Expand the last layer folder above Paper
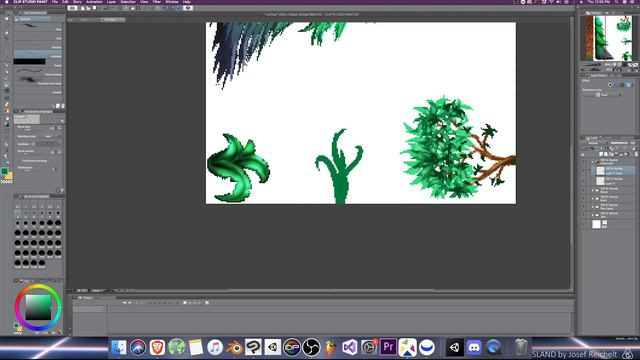640x360 pixels. pos(593,215)
